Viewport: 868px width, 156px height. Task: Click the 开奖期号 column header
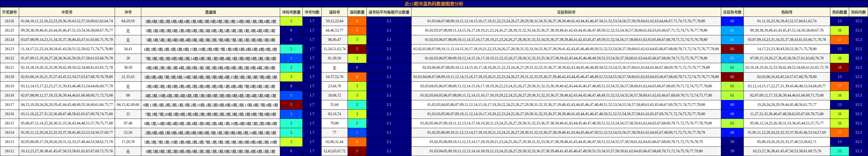point(10,12)
